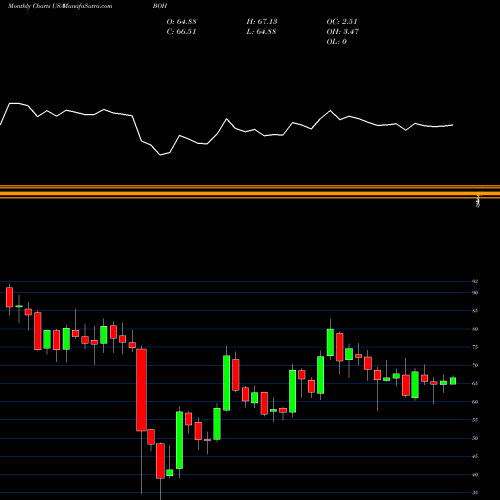The width and height of the screenshot is (500, 500).
Task: Select the 'BOH' ticker symbol label
Action: pyautogui.click(x=160, y=6)
